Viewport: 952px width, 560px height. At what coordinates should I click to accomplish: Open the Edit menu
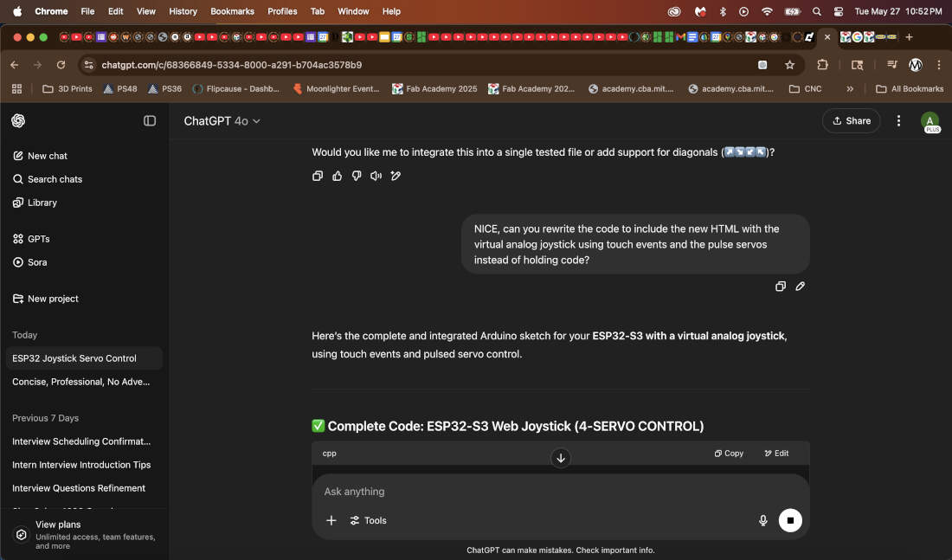coord(115,11)
